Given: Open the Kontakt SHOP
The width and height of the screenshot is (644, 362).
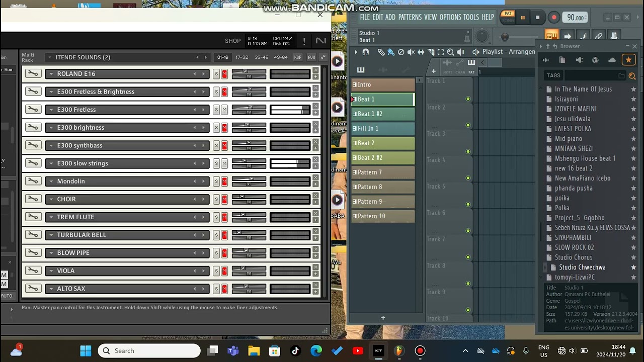Looking at the screenshot, I should point(233,41).
